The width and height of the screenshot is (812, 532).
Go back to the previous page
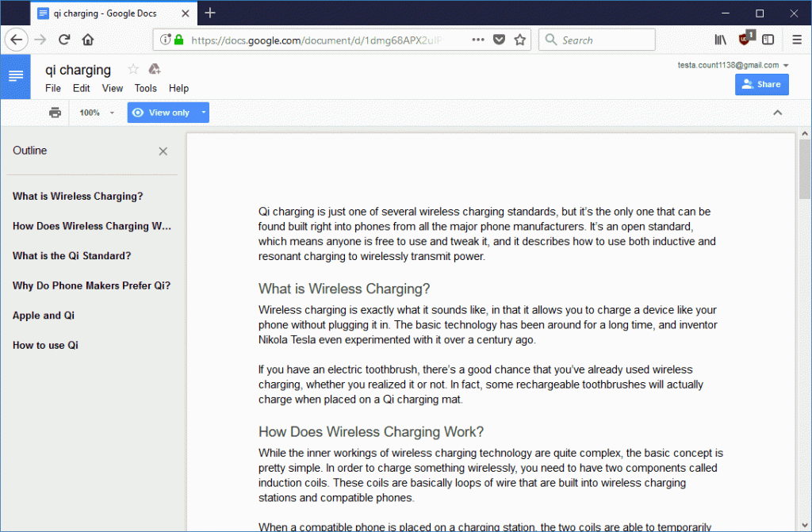pos(17,40)
